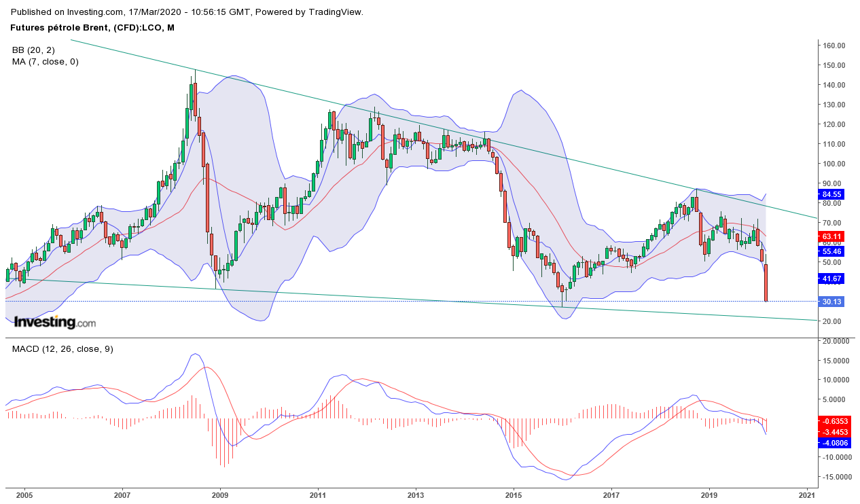Click the MACD axis label -10.0000
The width and height of the screenshot is (860, 504).
(x=836, y=458)
